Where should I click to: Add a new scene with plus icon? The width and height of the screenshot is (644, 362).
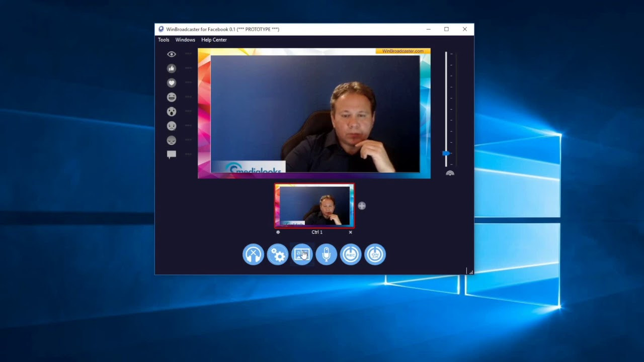coord(362,206)
